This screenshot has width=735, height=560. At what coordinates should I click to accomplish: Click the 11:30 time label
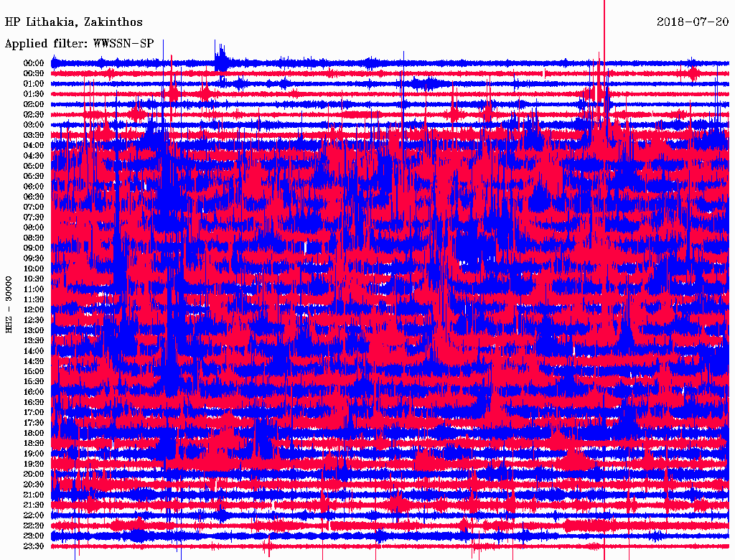click(34, 299)
